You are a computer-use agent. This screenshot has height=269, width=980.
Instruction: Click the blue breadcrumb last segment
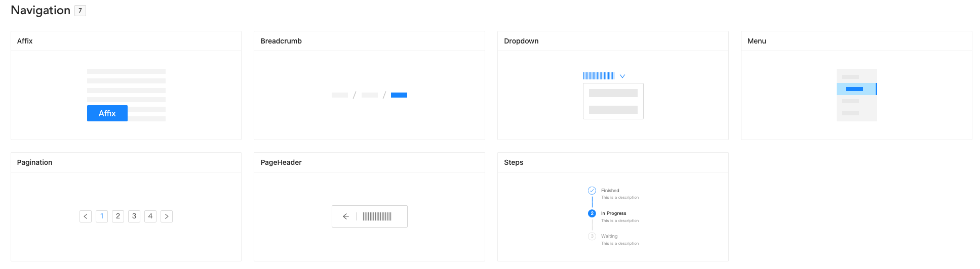pos(399,95)
